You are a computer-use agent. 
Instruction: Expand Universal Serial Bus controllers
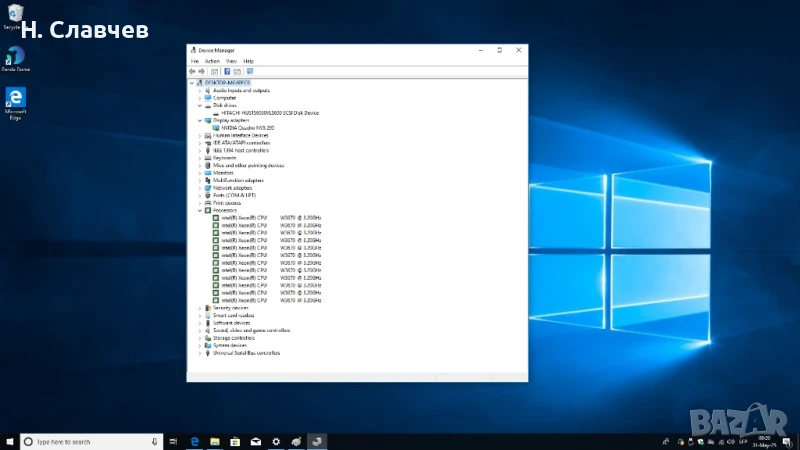coord(200,353)
